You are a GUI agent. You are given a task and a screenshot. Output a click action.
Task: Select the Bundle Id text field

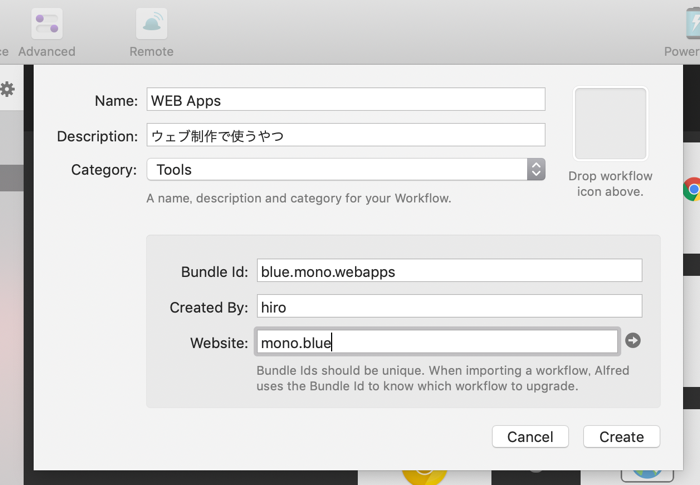click(450, 271)
